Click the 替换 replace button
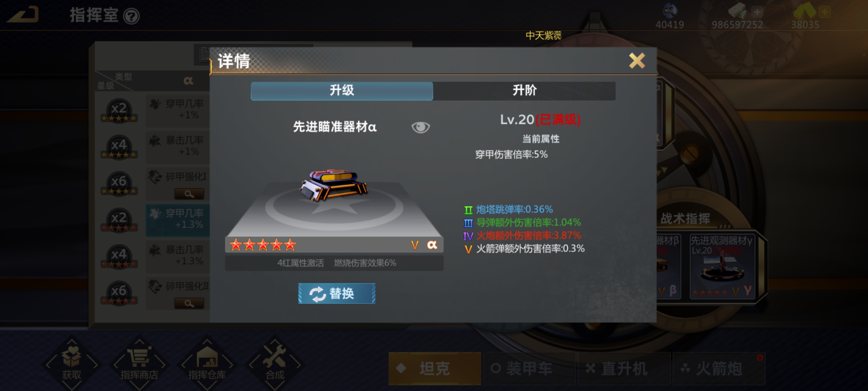868x391 pixels. (x=336, y=293)
